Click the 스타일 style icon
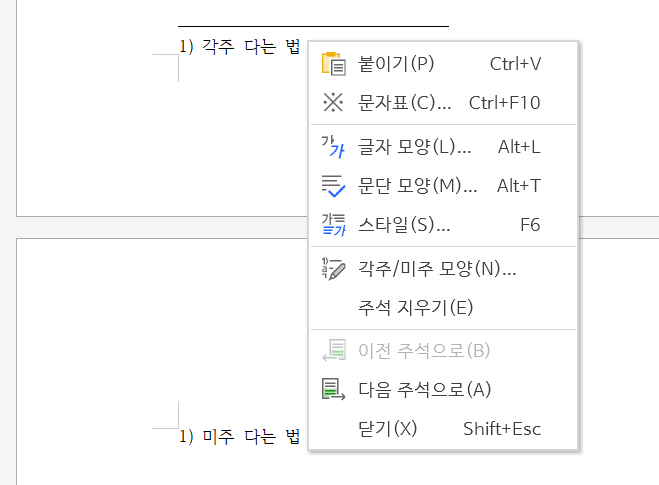 click(x=334, y=224)
